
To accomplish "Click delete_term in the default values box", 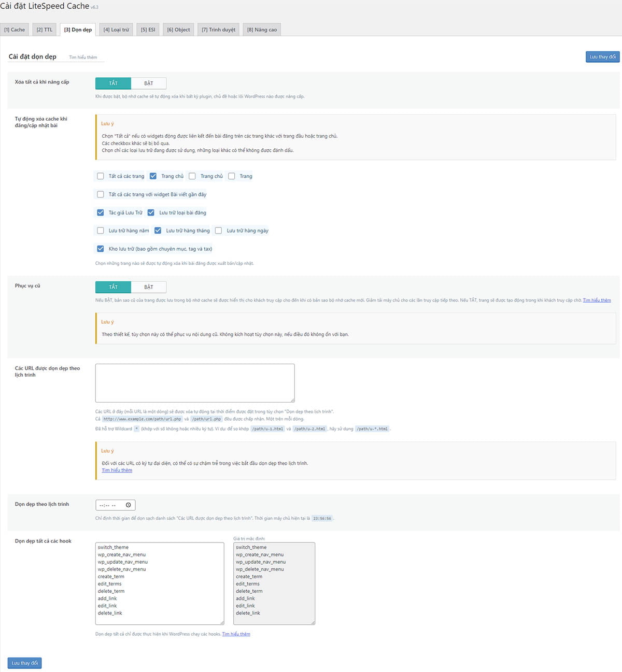I will [x=249, y=591].
